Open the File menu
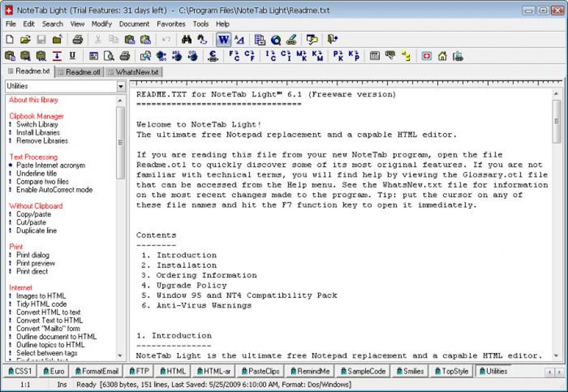 tap(11, 24)
